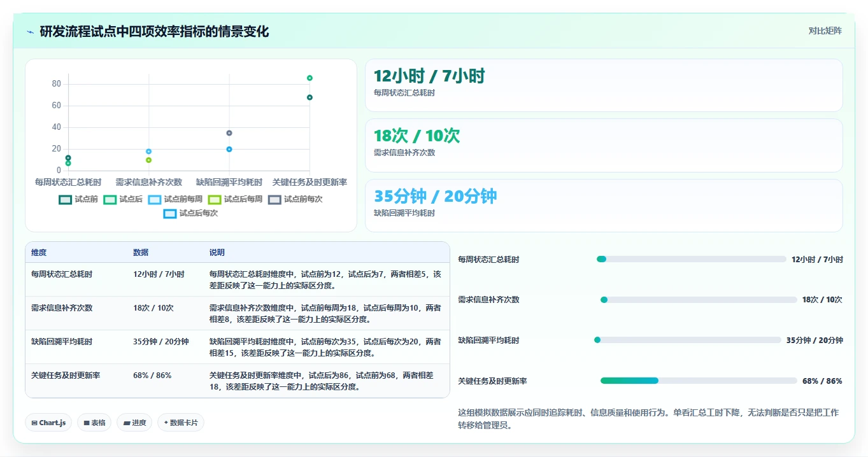Viewport: 868px width, 457px height.
Task: Click the 试点后每周 data point at 10
Action: point(148,160)
